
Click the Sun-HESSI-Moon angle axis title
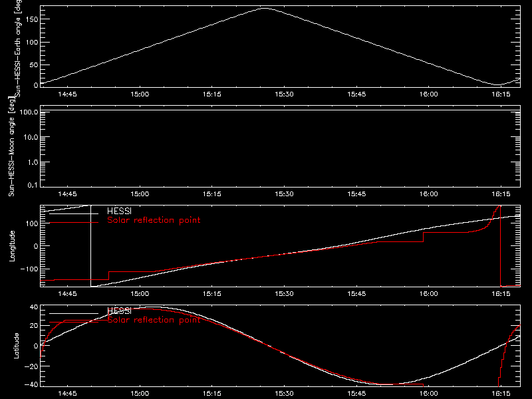coord(11,147)
